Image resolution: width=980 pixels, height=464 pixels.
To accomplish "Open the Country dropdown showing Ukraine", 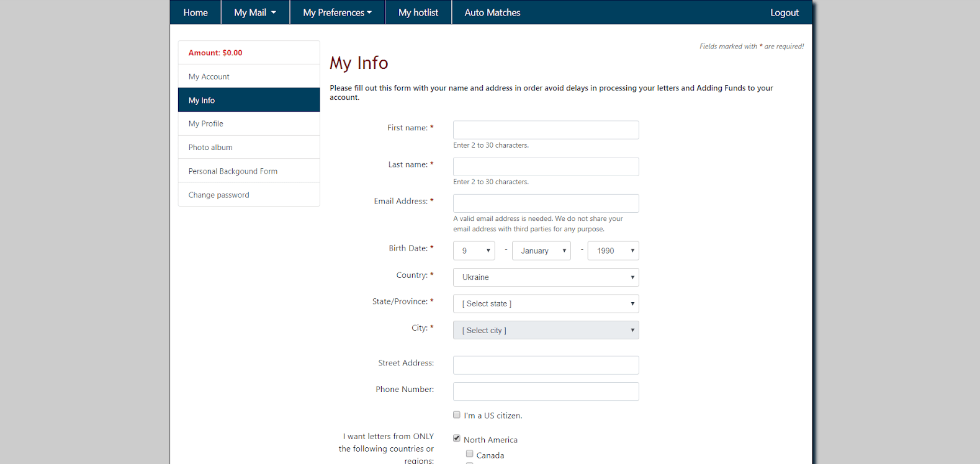I will point(546,277).
